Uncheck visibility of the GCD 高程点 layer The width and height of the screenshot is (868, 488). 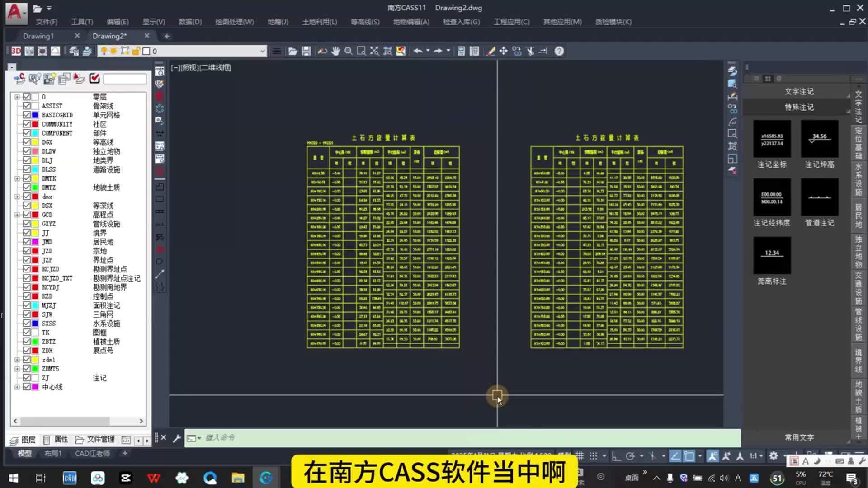(x=27, y=215)
